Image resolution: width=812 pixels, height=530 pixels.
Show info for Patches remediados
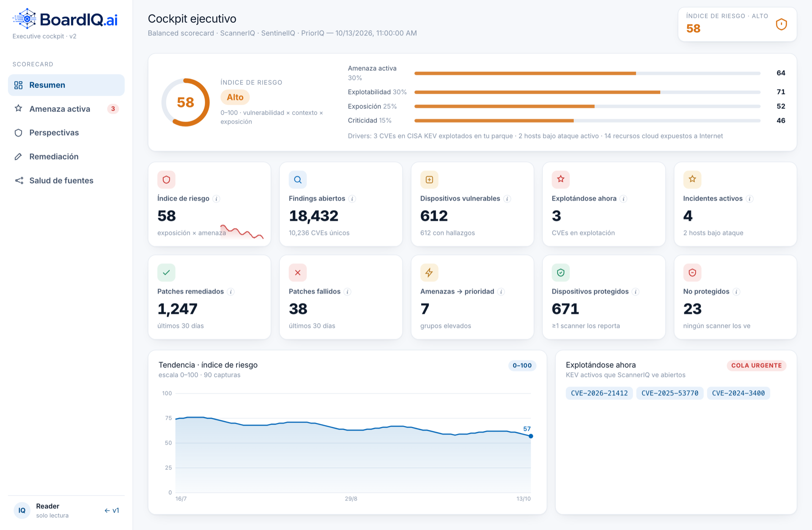click(x=231, y=292)
